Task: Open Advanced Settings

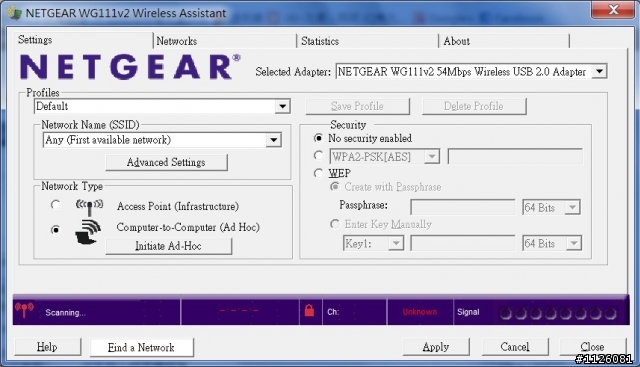Action: click(x=166, y=162)
